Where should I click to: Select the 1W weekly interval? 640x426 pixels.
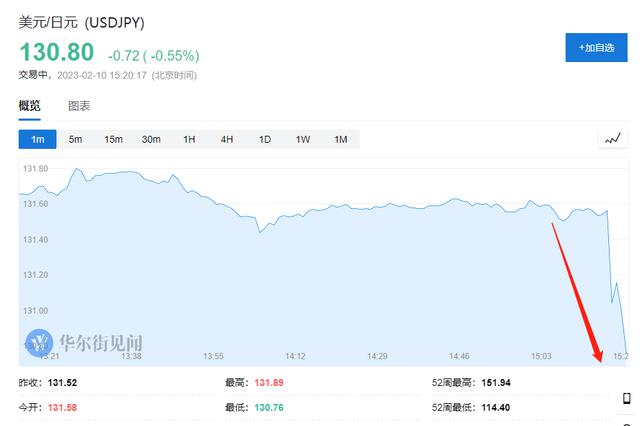(x=303, y=139)
